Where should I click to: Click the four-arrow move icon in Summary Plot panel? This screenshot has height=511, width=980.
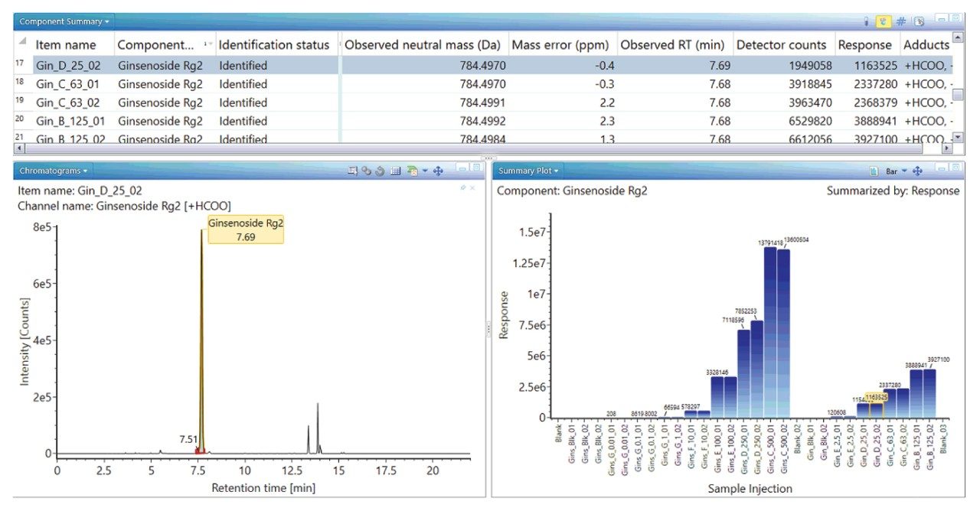(x=918, y=171)
